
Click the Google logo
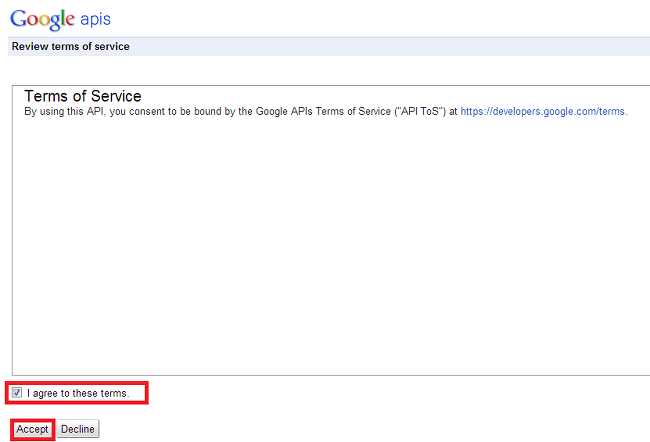(x=42, y=19)
